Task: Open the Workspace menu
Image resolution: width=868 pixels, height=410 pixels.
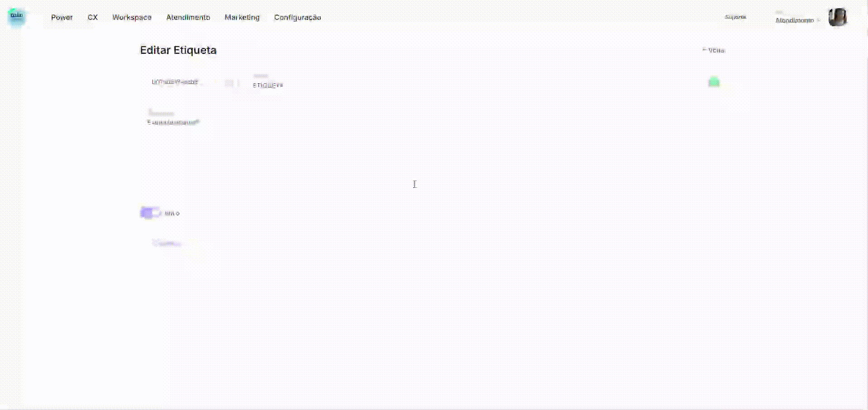Action: (132, 18)
